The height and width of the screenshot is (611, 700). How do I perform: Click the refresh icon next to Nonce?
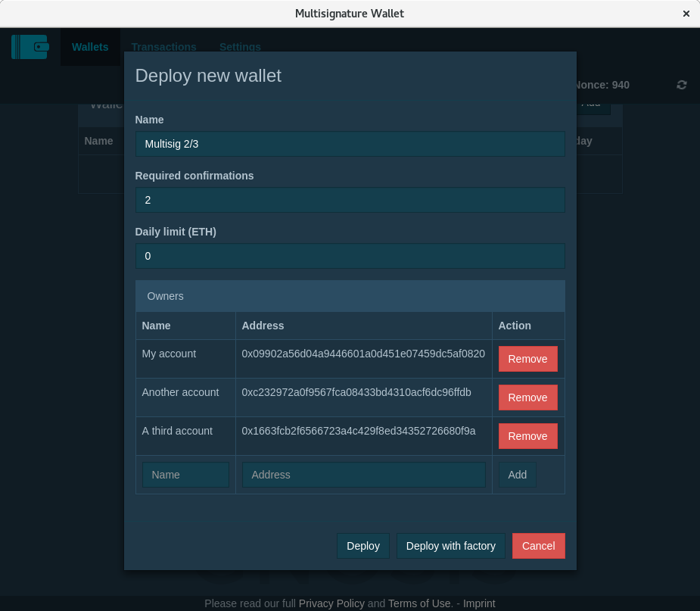[681, 85]
